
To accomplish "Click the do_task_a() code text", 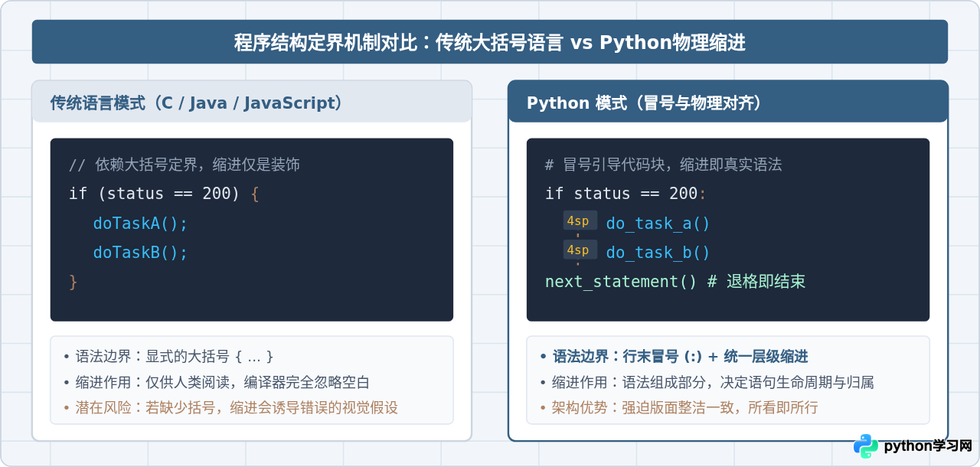I will [658, 224].
